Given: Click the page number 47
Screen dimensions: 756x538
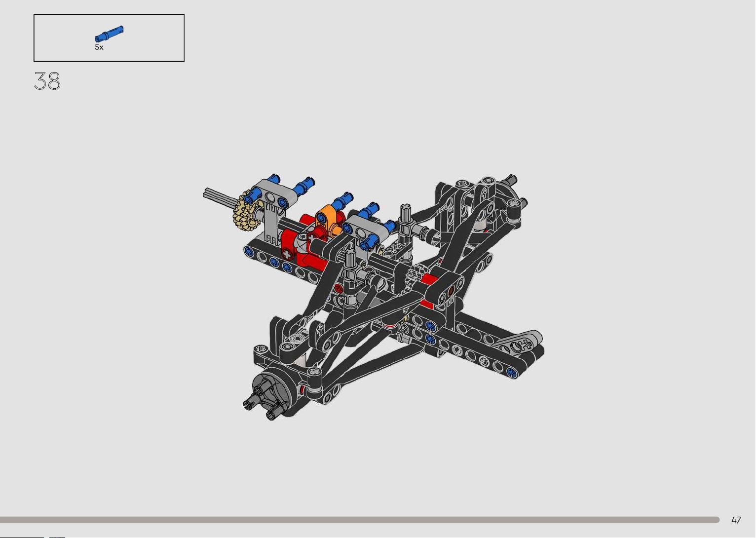Looking at the screenshot, I should (736, 520).
